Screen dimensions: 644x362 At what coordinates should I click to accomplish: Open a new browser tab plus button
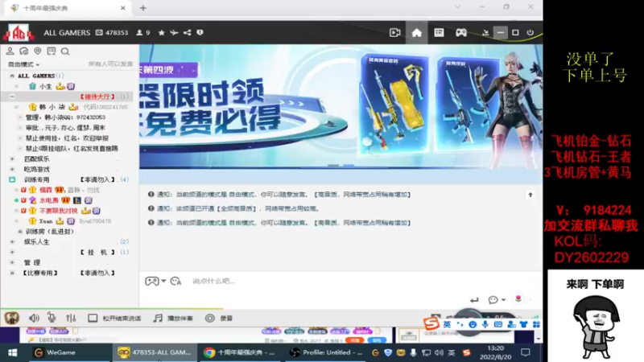pyautogui.click(x=143, y=8)
